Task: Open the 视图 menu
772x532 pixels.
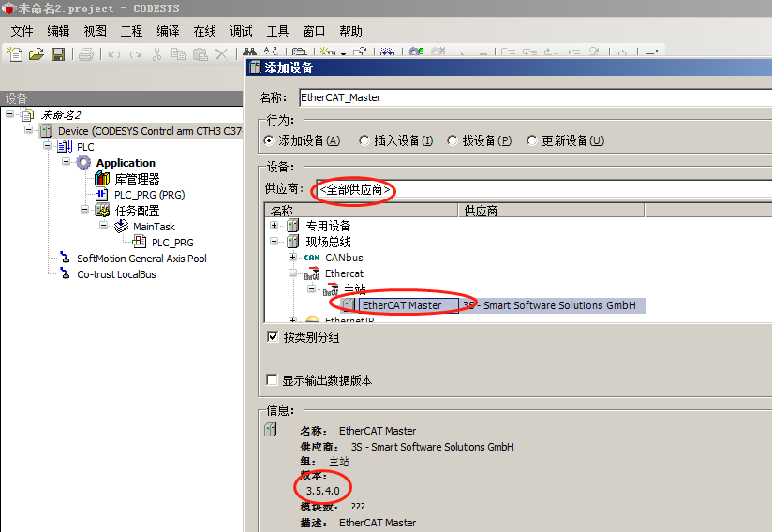Action: coord(95,31)
